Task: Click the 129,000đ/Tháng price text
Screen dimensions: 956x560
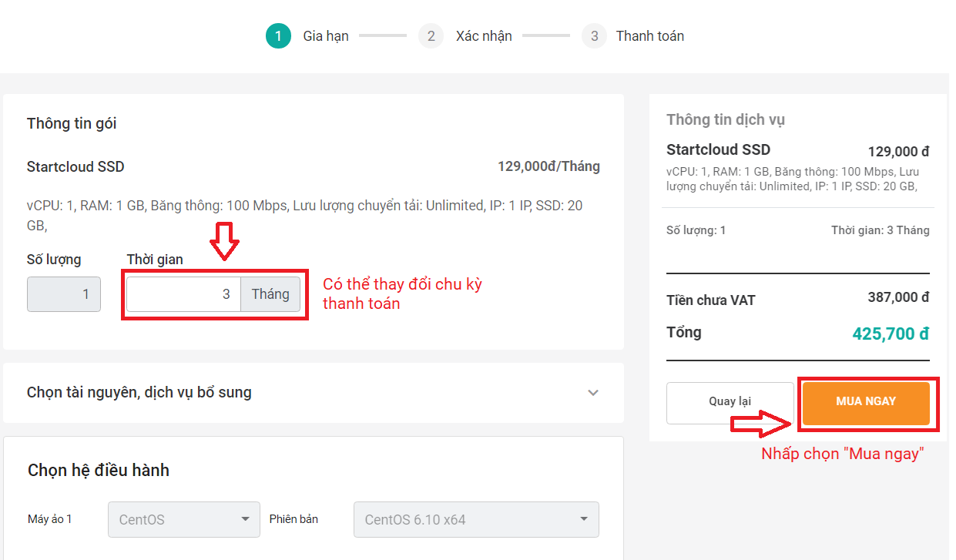Action: pos(548,166)
